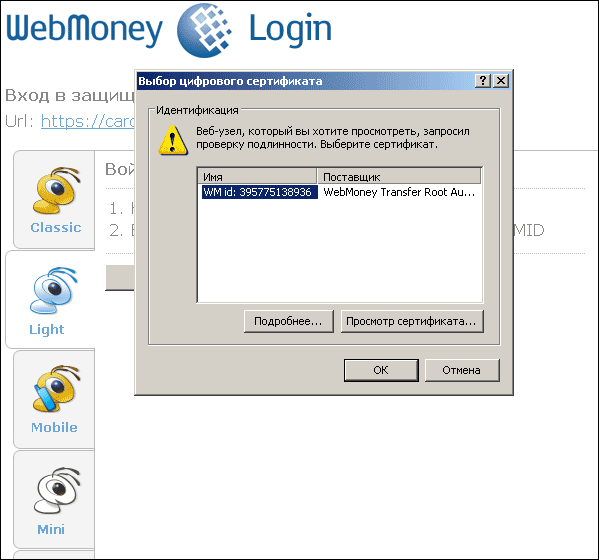Click the yellow warning triangle icon
The height and width of the screenshot is (560, 599).
coord(173,140)
